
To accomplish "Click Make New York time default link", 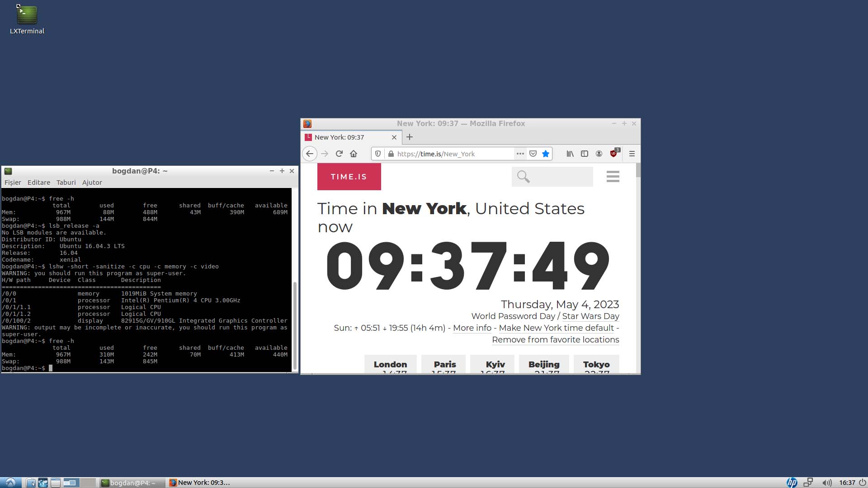I will (556, 328).
